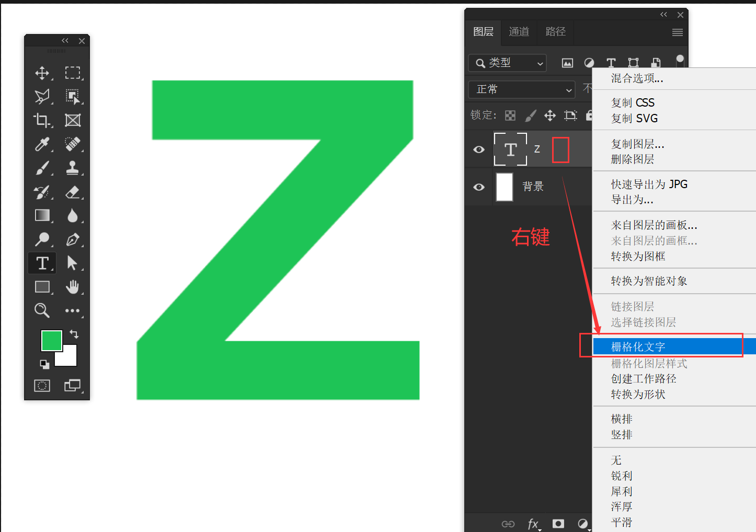The width and height of the screenshot is (756, 532).
Task: Hide the Z text layer
Action: [x=479, y=149]
